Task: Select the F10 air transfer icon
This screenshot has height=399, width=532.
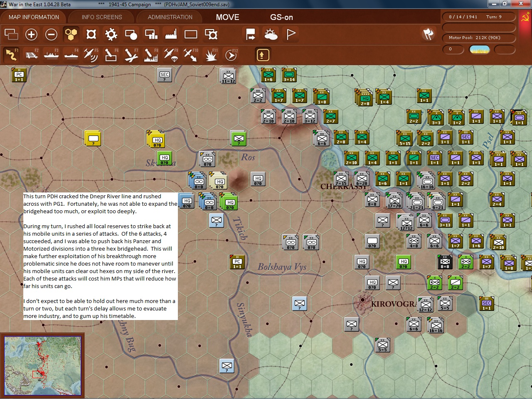Action: (191, 55)
